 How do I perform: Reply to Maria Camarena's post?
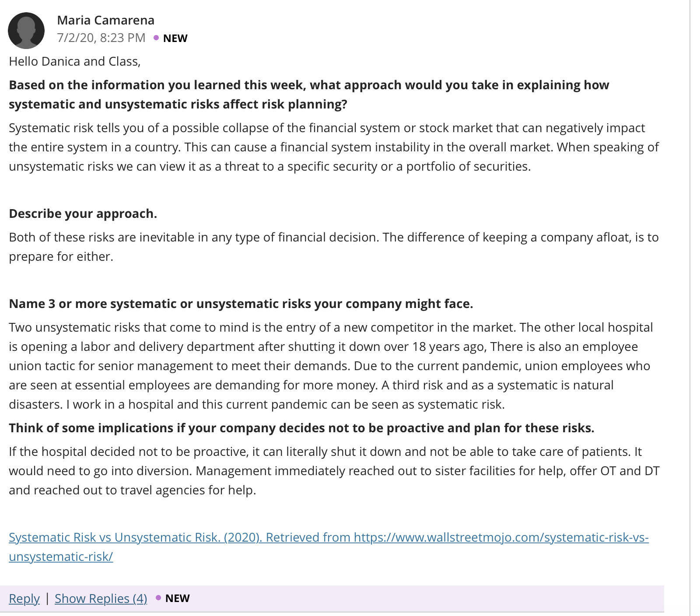[24, 598]
